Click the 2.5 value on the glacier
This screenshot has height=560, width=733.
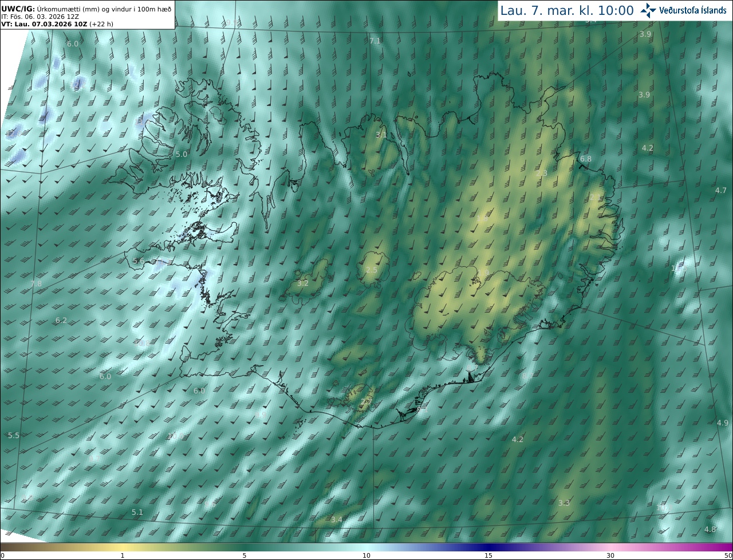pos(372,270)
